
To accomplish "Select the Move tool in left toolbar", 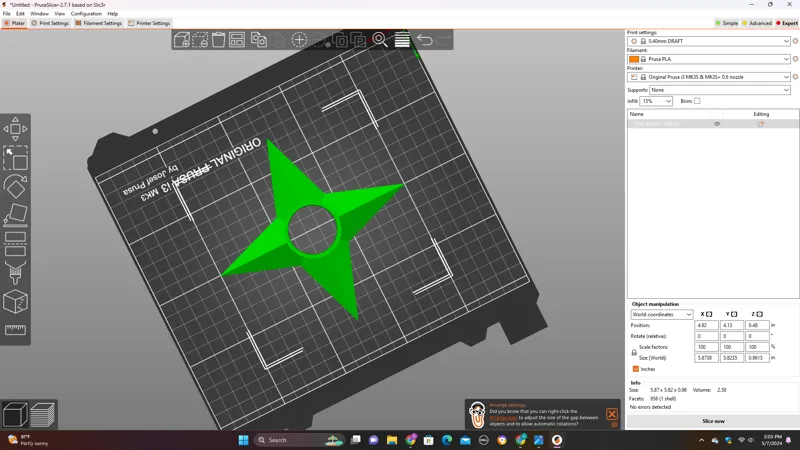I will coord(15,129).
